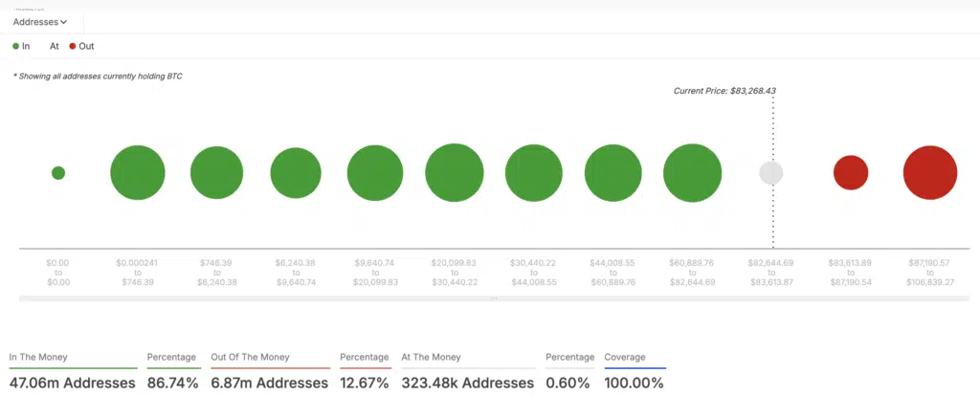The image size is (980, 395).
Task: Click the horizontal scrollbar handle below the chart
Action: tap(494, 299)
